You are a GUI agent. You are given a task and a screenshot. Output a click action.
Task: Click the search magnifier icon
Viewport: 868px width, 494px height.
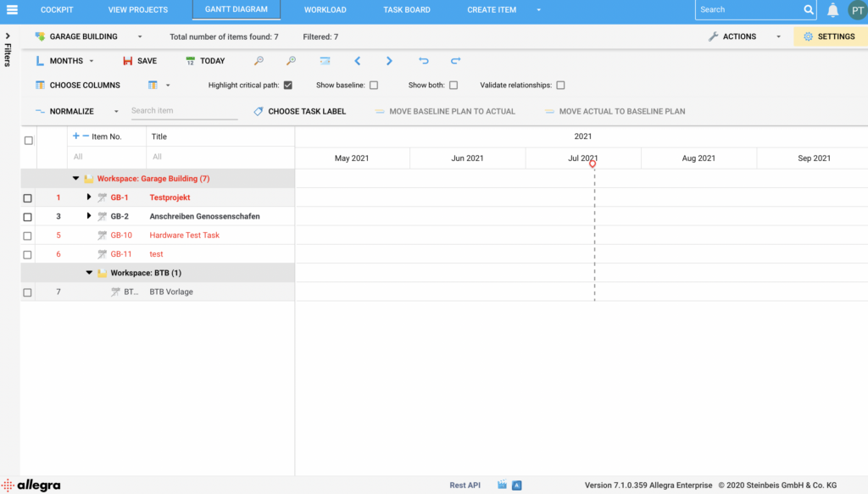click(x=808, y=10)
